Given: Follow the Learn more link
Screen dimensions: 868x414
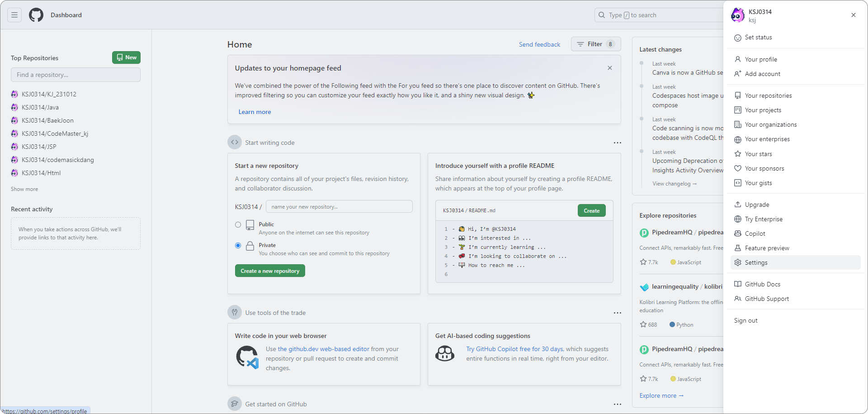Looking at the screenshot, I should (255, 112).
